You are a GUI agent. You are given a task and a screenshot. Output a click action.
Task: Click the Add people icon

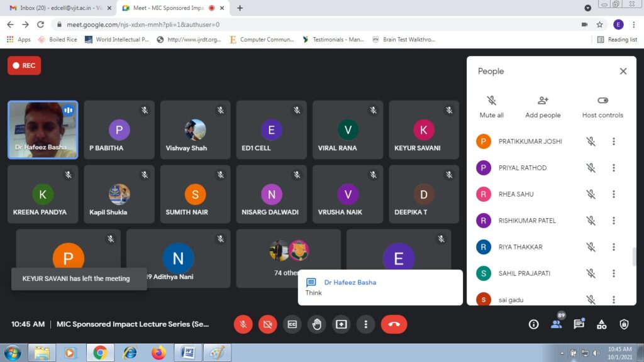click(x=543, y=106)
